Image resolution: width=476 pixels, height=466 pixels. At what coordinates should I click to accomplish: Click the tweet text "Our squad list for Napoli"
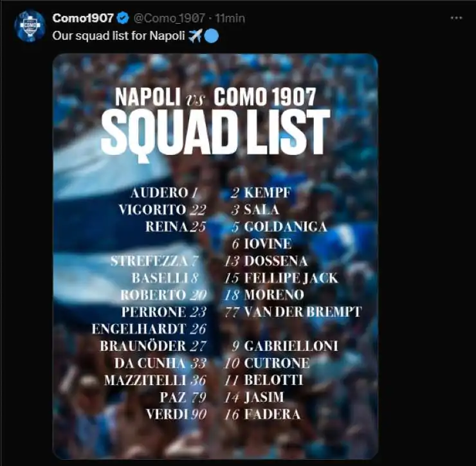tap(119, 36)
